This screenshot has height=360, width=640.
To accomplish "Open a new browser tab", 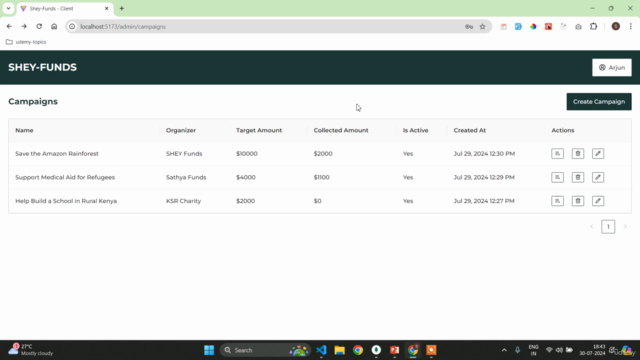I will (122, 9).
